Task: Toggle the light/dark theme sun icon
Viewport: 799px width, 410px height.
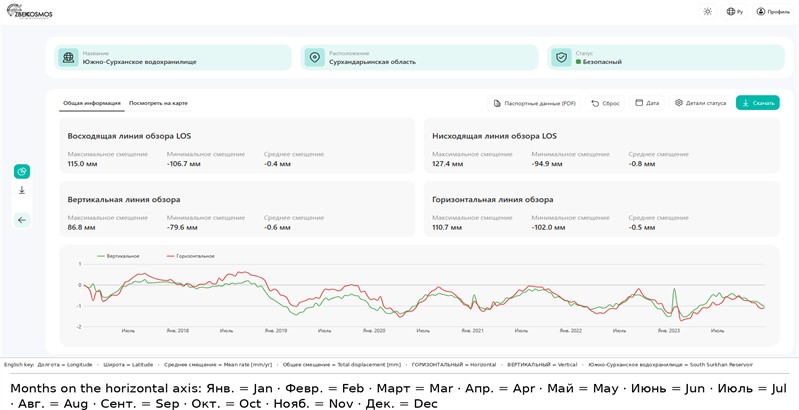Action: pyautogui.click(x=707, y=12)
